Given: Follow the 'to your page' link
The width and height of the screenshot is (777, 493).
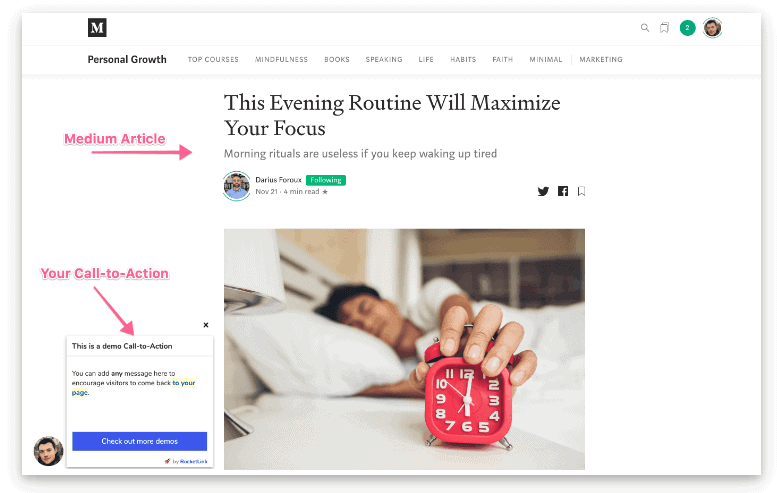Looking at the screenshot, I should point(134,387).
